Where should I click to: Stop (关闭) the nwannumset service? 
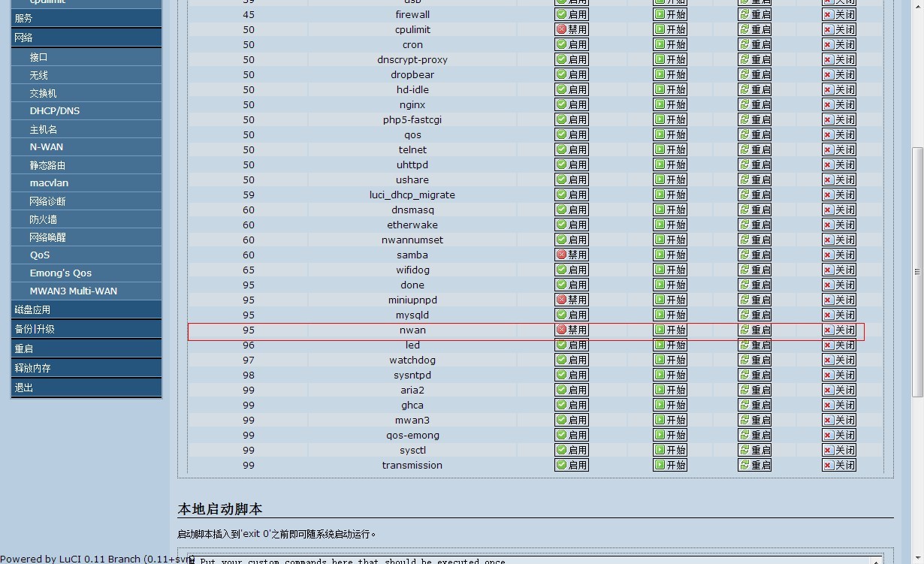tap(839, 240)
